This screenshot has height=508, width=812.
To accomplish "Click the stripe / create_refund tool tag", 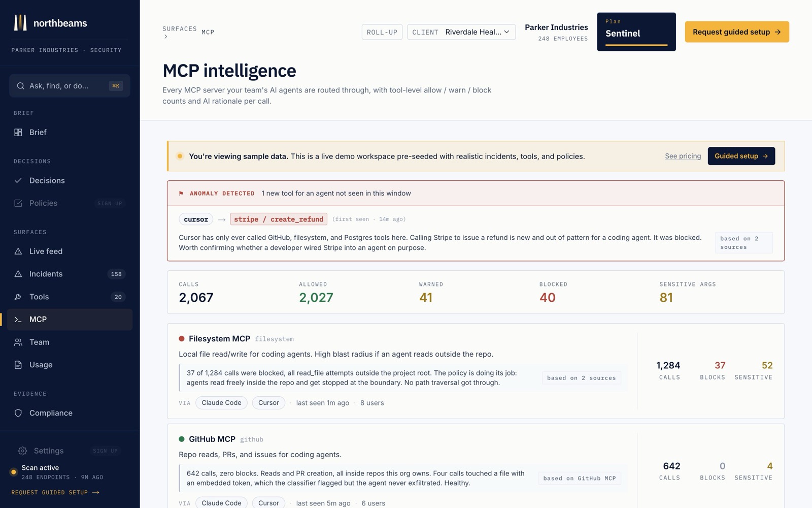I will click(279, 219).
